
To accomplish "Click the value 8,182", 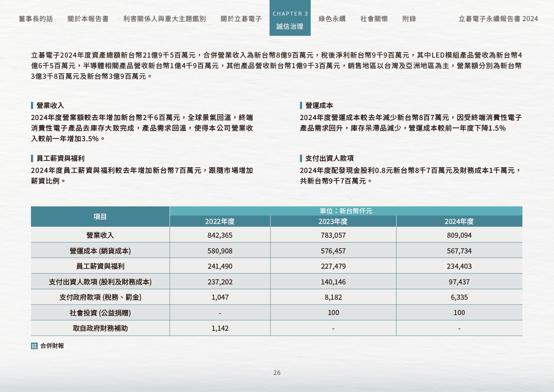I will pyautogui.click(x=333, y=297).
